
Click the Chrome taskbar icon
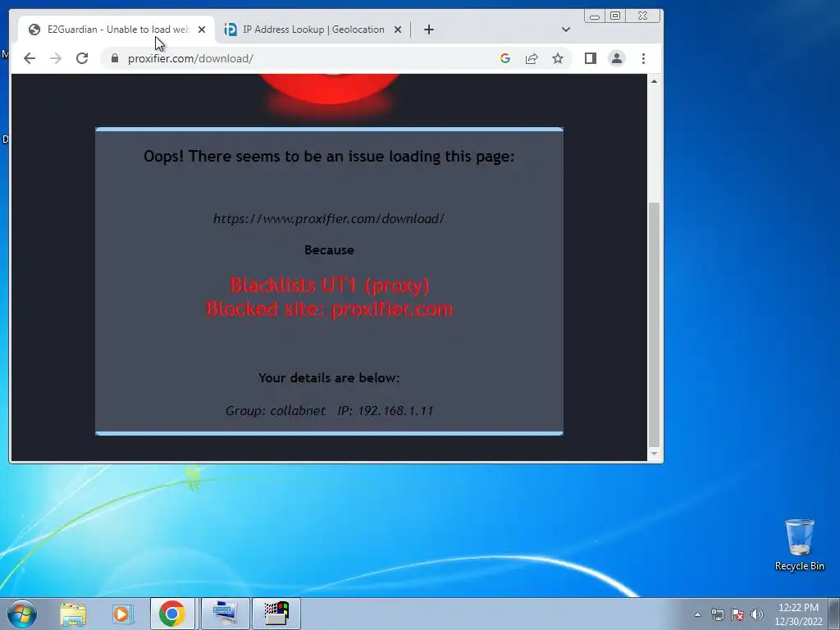(172, 614)
